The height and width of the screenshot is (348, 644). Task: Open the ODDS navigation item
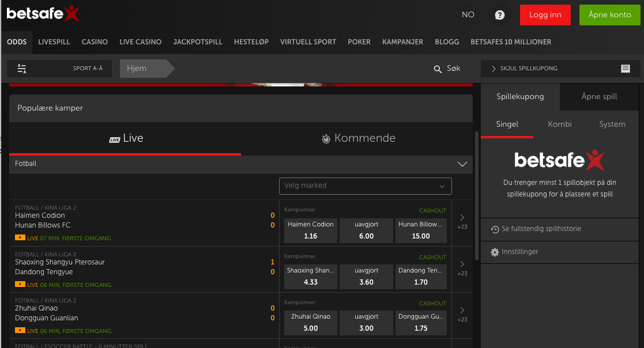pyautogui.click(x=17, y=42)
